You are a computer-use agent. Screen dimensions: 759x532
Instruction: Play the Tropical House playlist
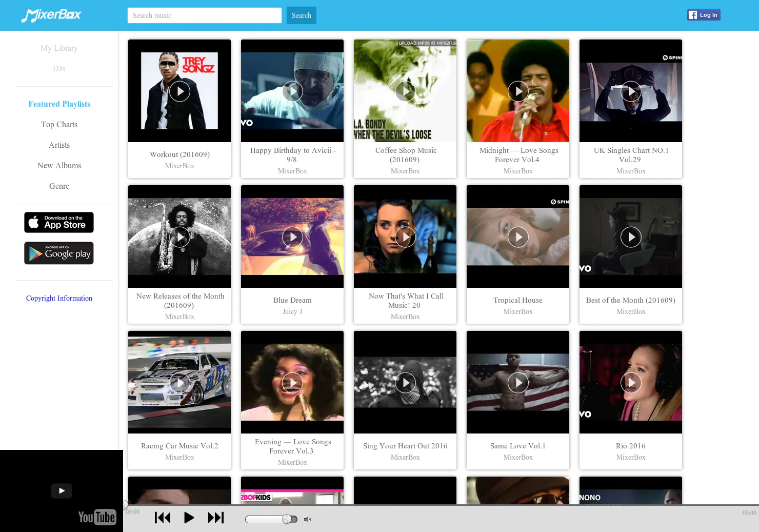tap(518, 237)
